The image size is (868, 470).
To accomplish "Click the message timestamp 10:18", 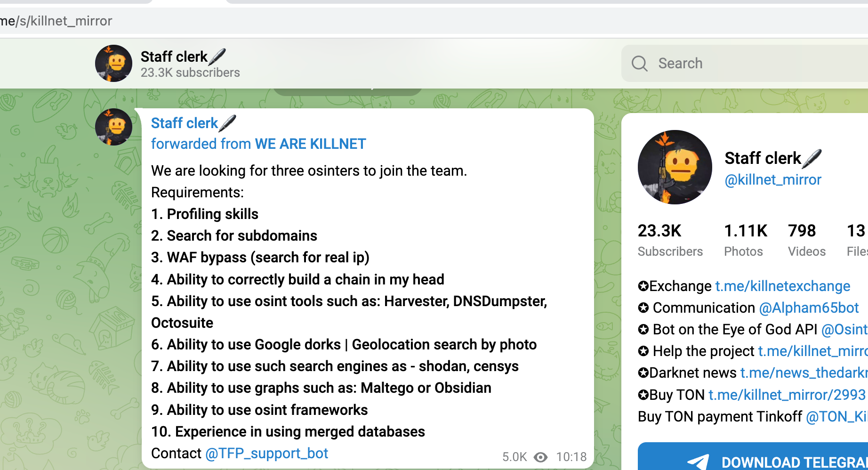I will click(x=571, y=457).
